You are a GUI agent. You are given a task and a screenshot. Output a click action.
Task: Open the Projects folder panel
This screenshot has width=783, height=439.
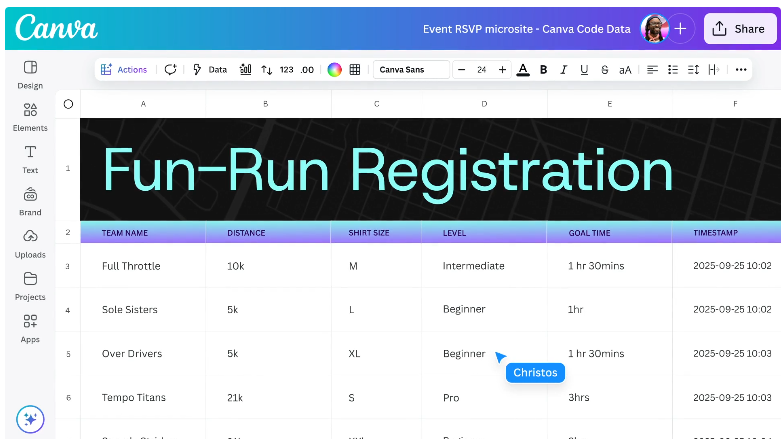click(x=30, y=285)
